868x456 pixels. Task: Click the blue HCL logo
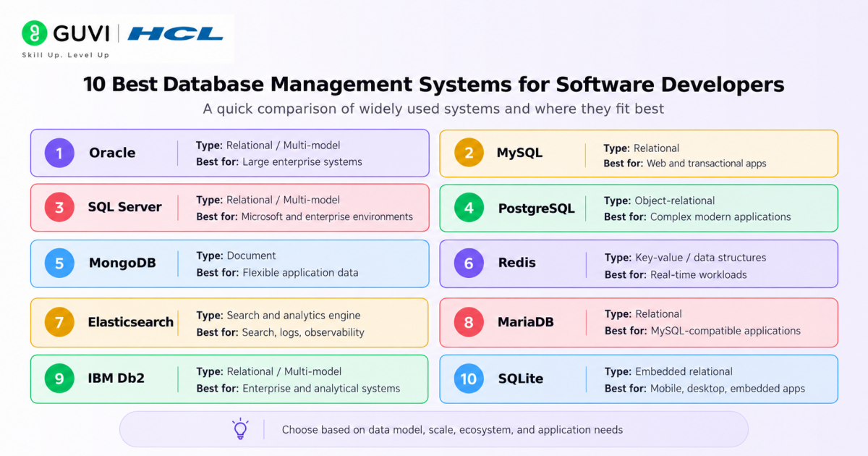click(x=176, y=33)
